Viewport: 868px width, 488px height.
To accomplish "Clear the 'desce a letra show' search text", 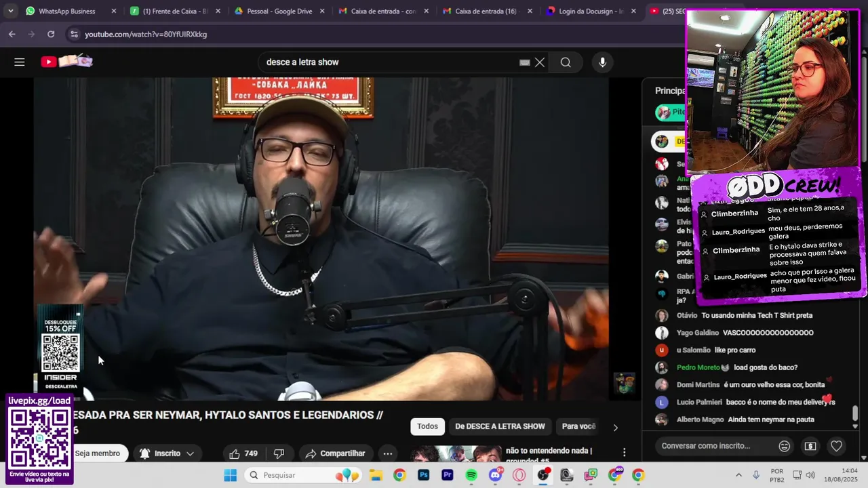I will (540, 62).
